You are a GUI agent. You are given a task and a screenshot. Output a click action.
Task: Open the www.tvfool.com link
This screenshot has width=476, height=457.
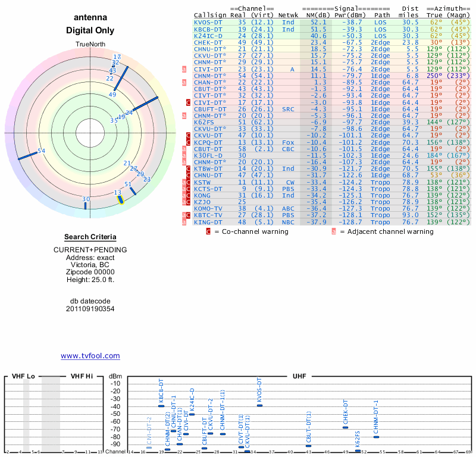(90, 356)
